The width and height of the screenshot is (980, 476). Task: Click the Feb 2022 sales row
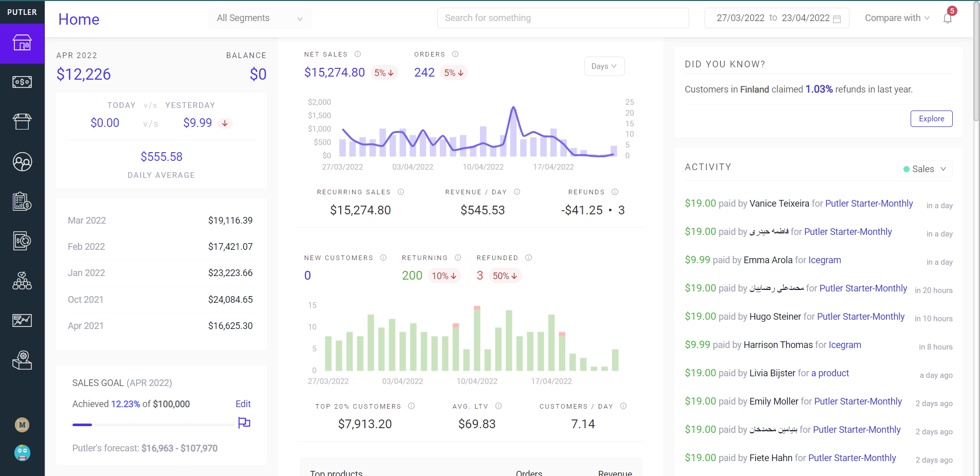point(160,247)
